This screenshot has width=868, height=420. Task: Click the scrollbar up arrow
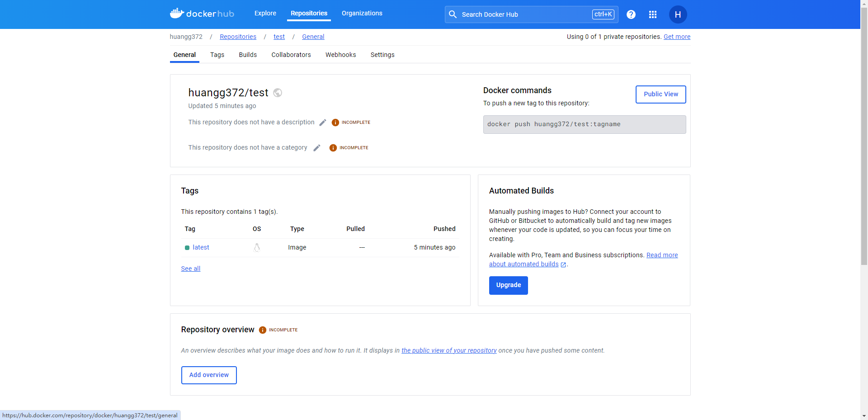tap(864, 4)
